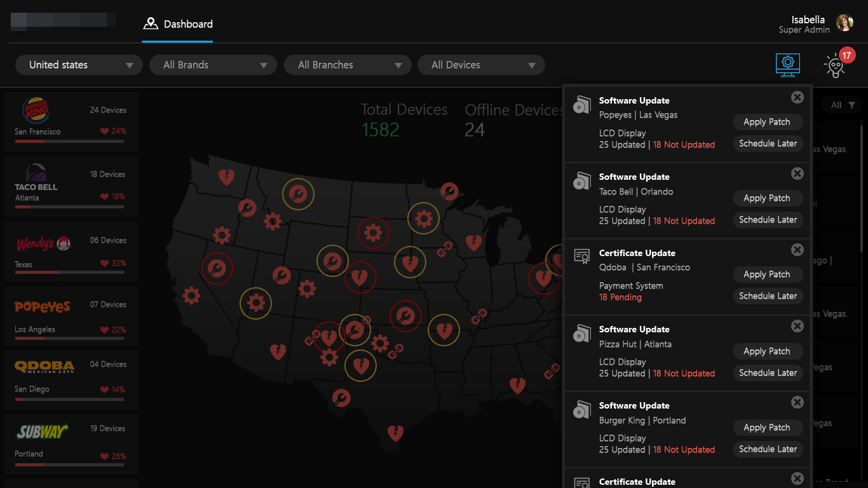Click the Taco Bell Atlanta health bar
This screenshot has width=868, height=488.
pos(69,207)
